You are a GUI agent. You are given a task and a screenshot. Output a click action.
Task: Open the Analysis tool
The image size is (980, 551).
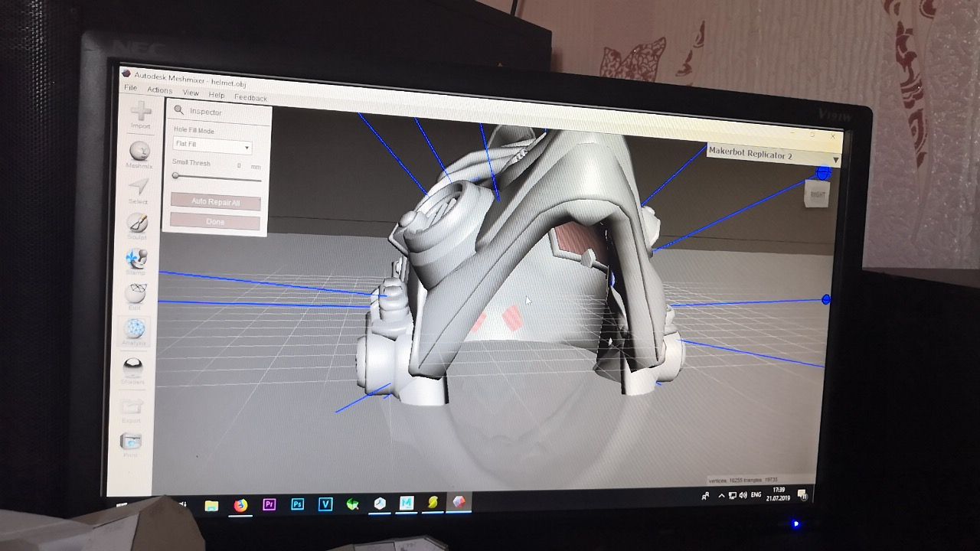pos(135,333)
